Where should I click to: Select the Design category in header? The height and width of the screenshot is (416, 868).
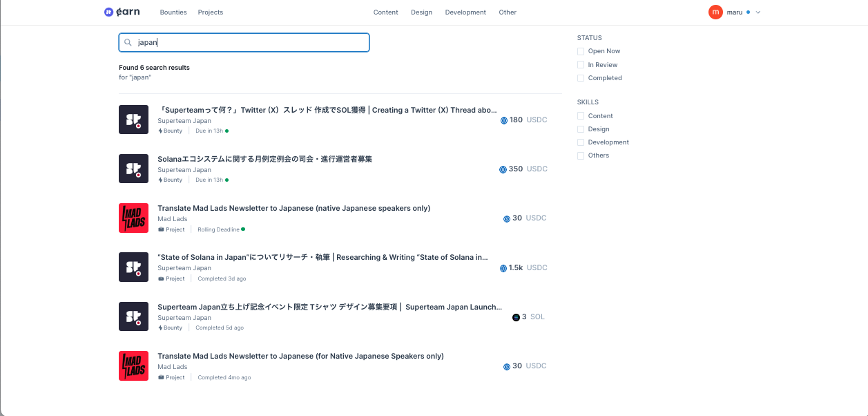pyautogui.click(x=421, y=12)
